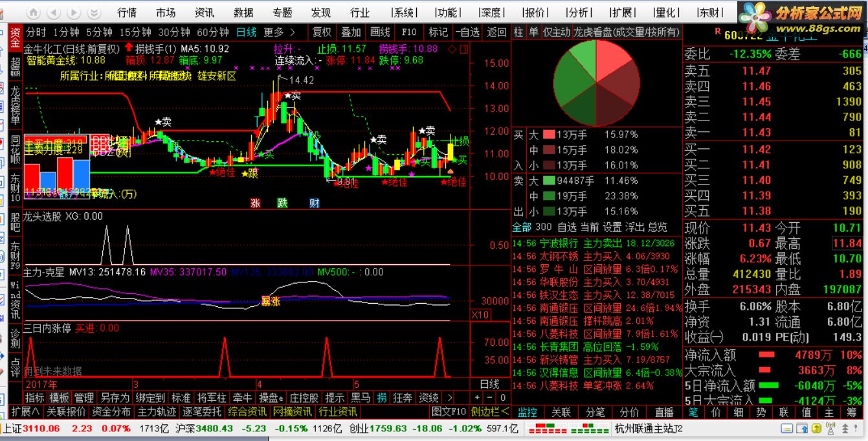Image resolution: width=868 pixels, height=441 pixels.
Task: Open 东财F9 sidebar panel
Action: pos(15,255)
